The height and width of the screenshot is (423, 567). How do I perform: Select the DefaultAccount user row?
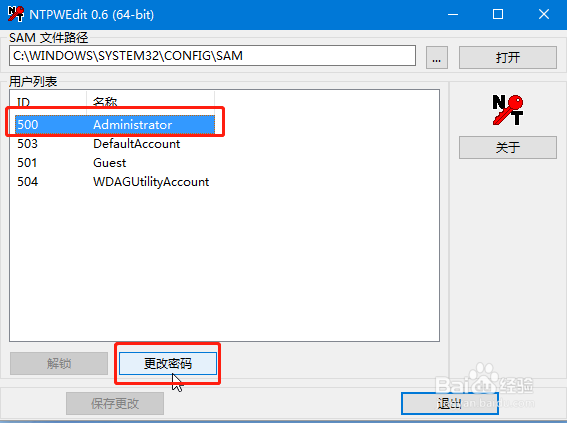coord(115,144)
